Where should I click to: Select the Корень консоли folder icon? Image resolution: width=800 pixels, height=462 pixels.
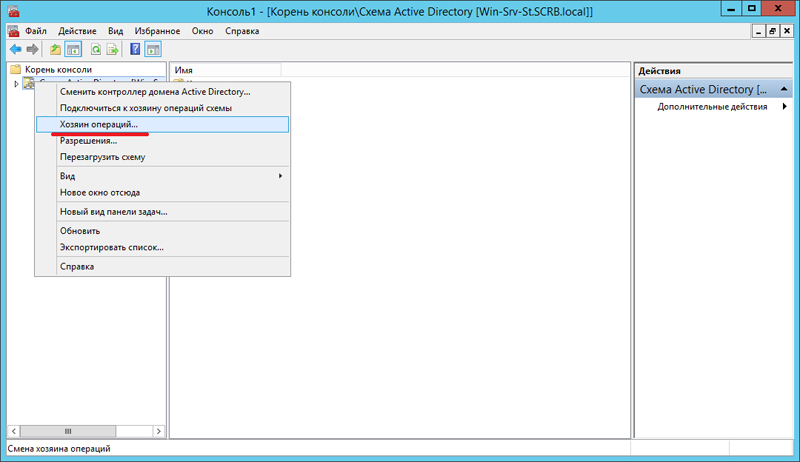coord(16,69)
